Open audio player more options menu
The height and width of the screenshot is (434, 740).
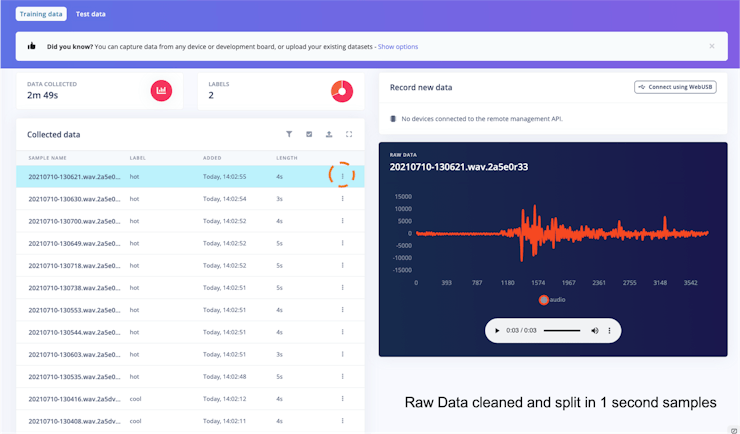[x=611, y=330]
